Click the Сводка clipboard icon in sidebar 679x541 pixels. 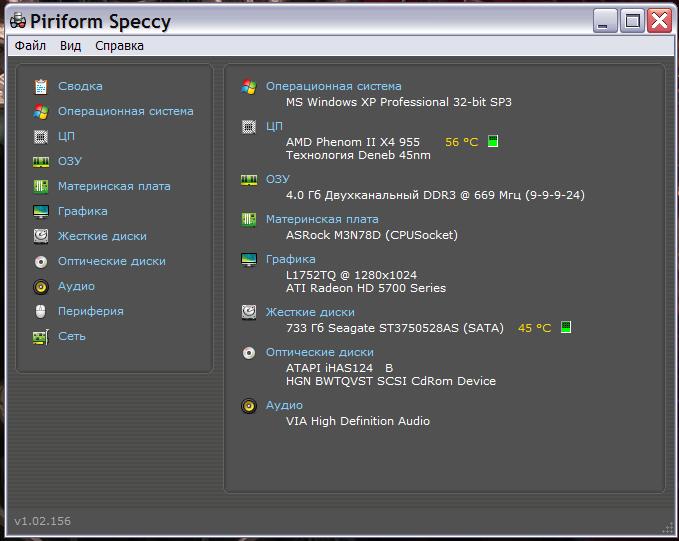41,86
